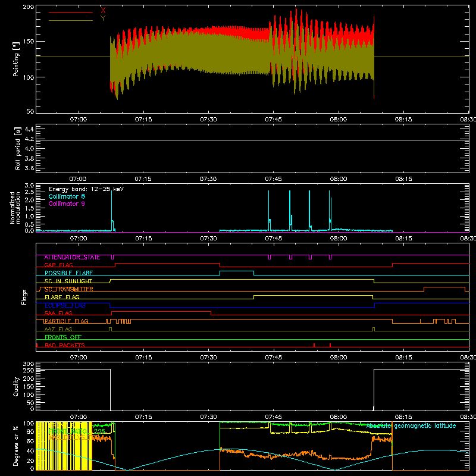Click the FLARE_FLAG label
Image resolution: width=476 pixels, height=476 pixels.
[x=62, y=297]
